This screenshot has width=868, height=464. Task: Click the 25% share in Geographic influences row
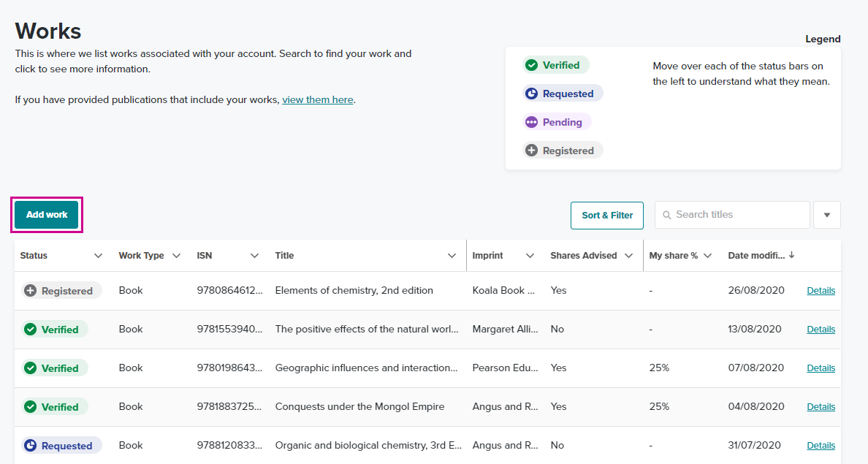point(659,368)
